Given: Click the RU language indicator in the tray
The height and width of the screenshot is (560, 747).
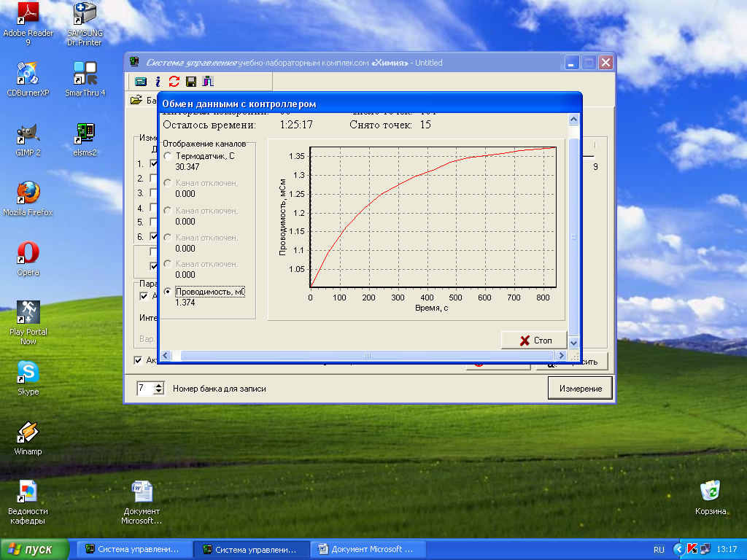Looking at the screenshot, I should [x=659, y=550].
